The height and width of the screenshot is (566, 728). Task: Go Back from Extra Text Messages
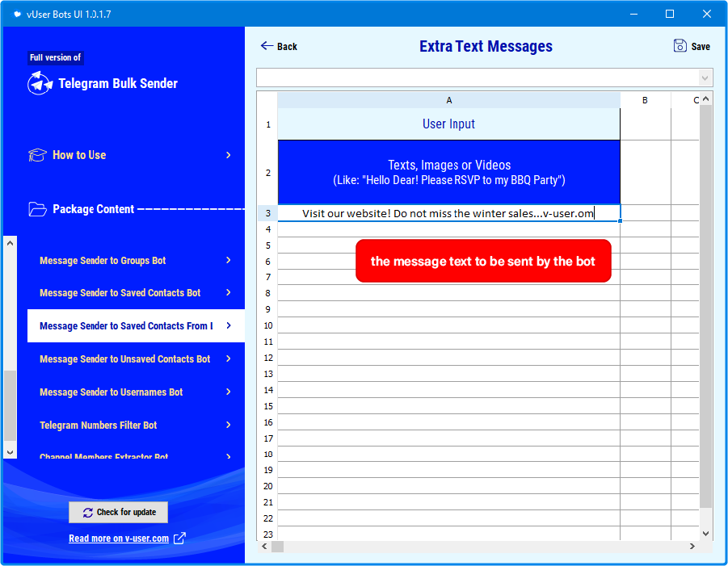click(x=279, y=46)
